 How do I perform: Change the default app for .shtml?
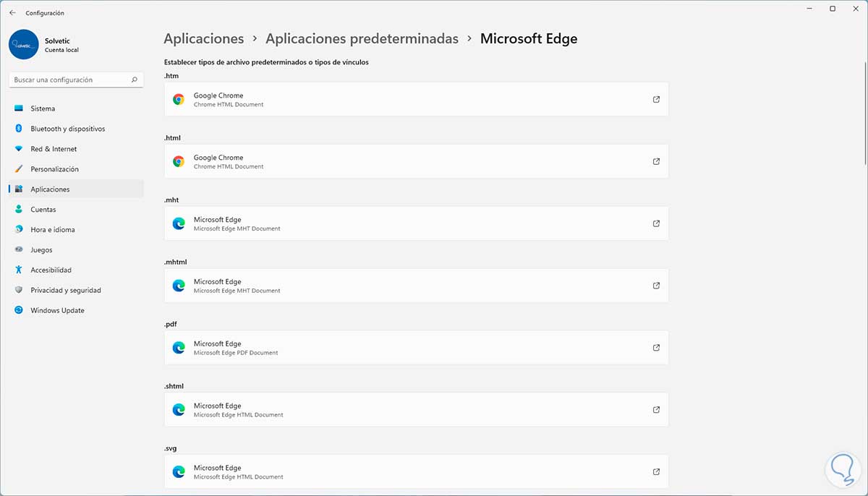[416, 410]
